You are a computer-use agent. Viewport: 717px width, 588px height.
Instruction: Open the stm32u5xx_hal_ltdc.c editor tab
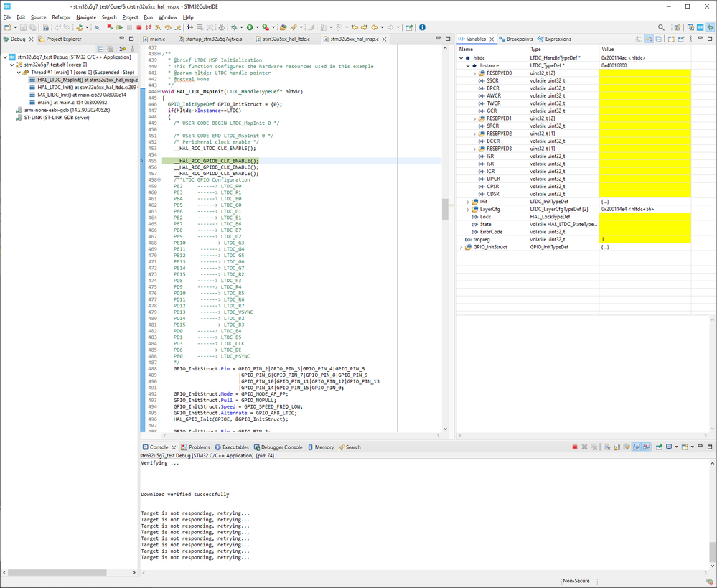coord(286,39)
